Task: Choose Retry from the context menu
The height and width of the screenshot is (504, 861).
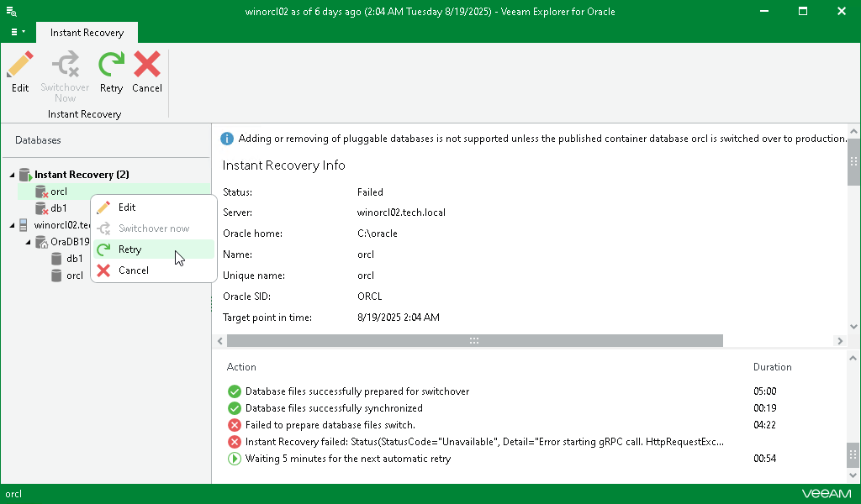Action: tap(130, 249)
